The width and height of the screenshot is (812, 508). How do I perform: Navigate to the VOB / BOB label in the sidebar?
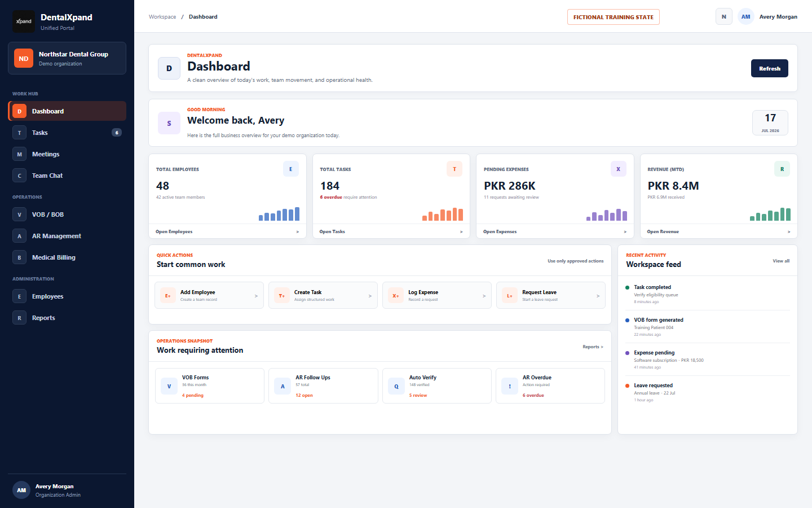(48, 214)
